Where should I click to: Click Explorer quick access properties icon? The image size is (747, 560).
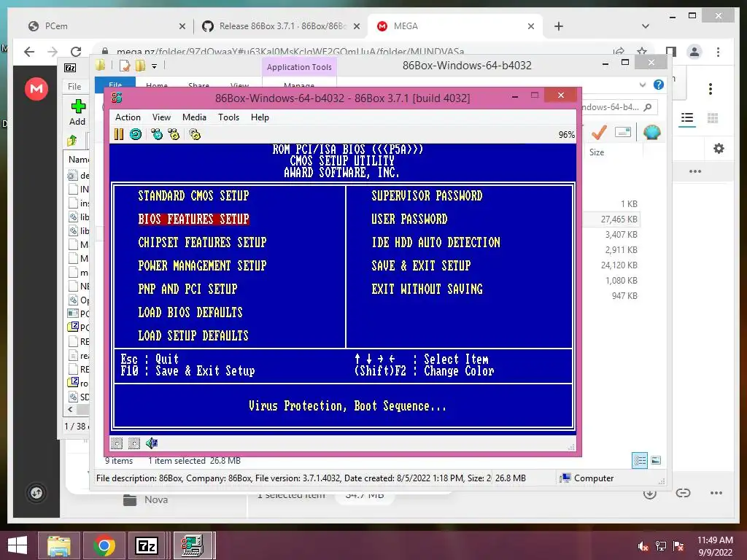pyautogui.click(x=125, y=65)
